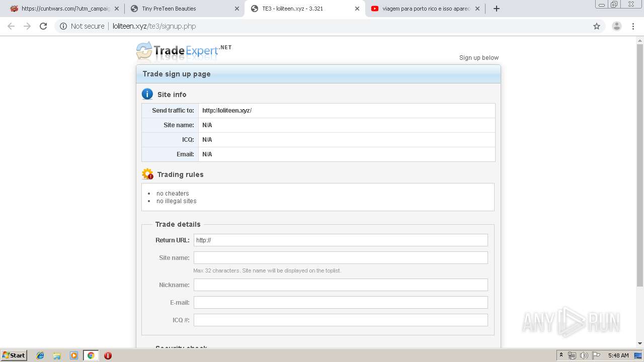Reload the current page
Viewport: 644px width, 362px height.
click(x=43, y=26)
